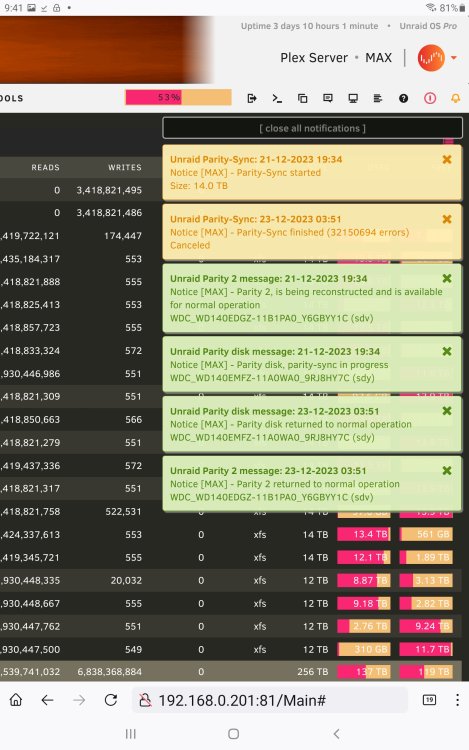Click Uptime 3 days 10 hours text

pos(309,26)
